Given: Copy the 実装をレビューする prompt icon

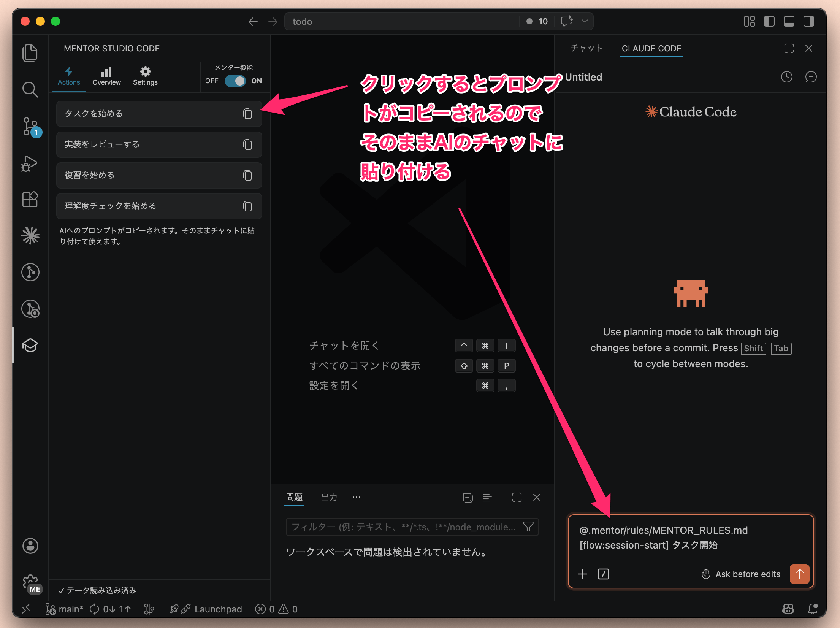Looking at the screenshot, I should click(x=247, y=144).
